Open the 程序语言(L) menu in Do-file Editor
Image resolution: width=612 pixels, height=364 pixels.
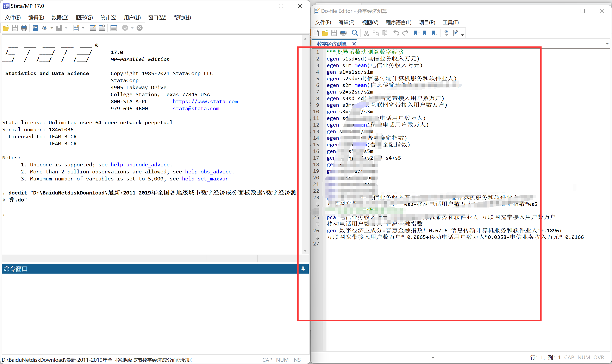point(398,23)
